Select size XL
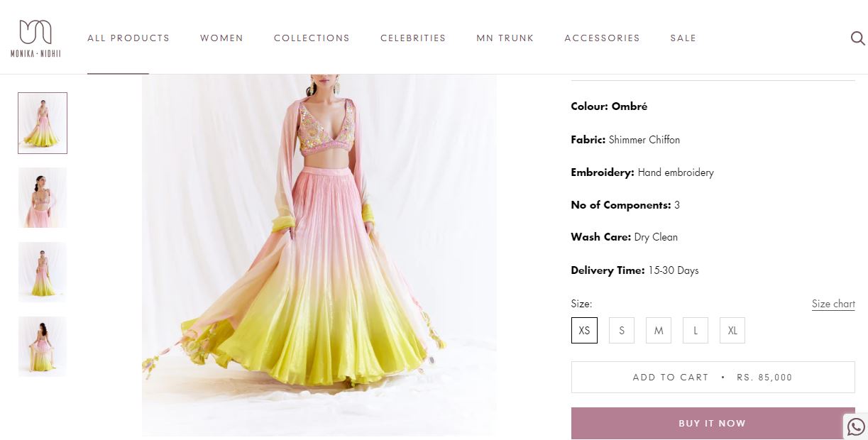 tap(732, 330)
